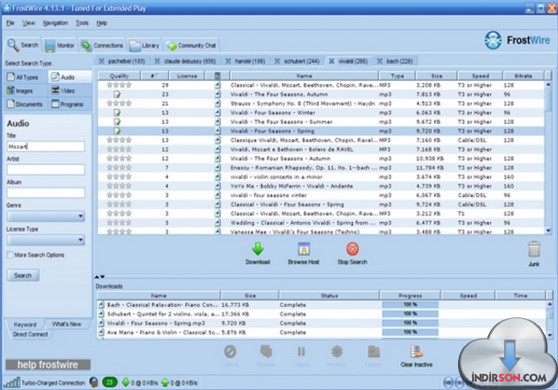The width and height of the screenshot is (558, 390).
Task: Close the bach search tab
Action: point(380,61)
